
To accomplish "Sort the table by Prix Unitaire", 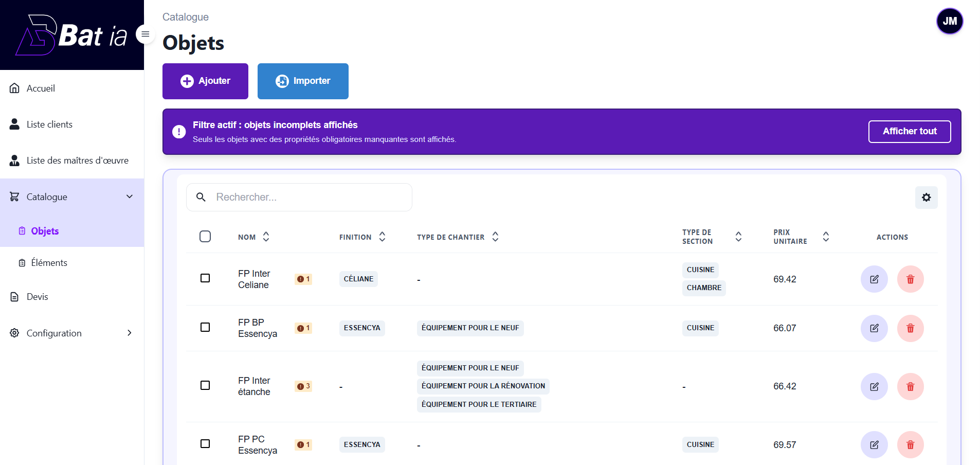I will pyautogui.click(x=826, y=237).
